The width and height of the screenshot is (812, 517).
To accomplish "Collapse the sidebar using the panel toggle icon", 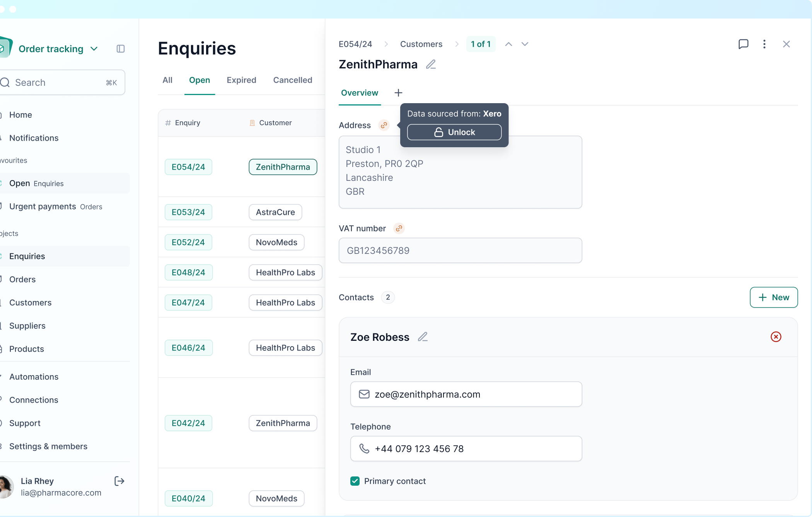I will coord(120,49).
